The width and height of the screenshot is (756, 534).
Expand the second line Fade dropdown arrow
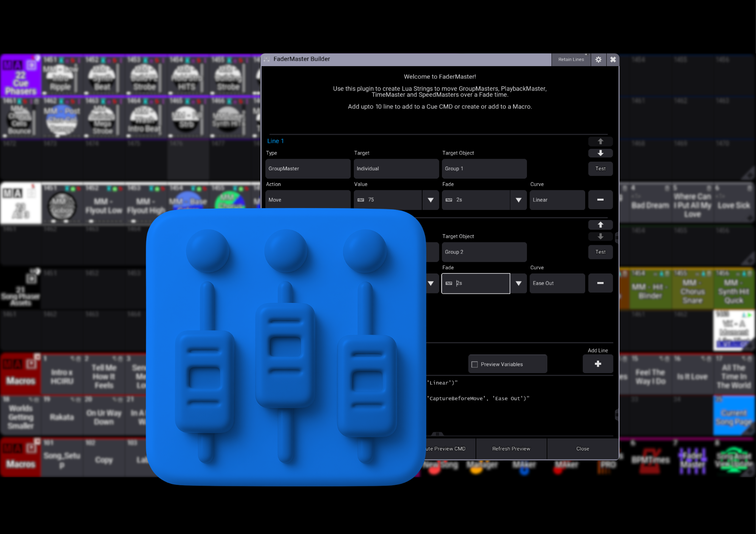pos(519,283)
